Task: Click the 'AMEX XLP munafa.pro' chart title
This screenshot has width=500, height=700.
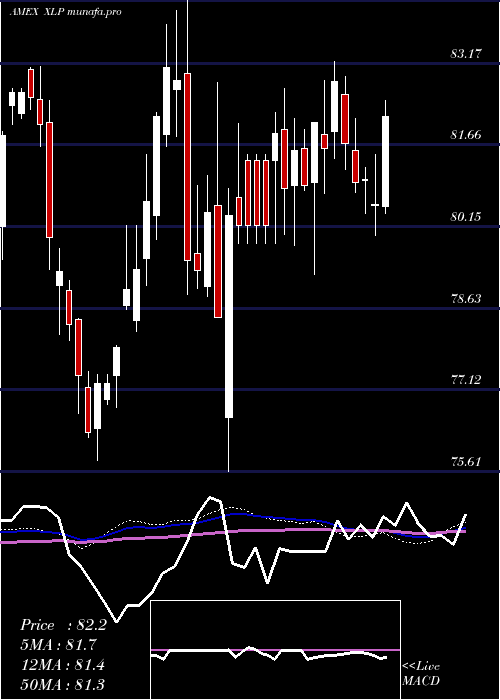Action: tap(65, 12)
